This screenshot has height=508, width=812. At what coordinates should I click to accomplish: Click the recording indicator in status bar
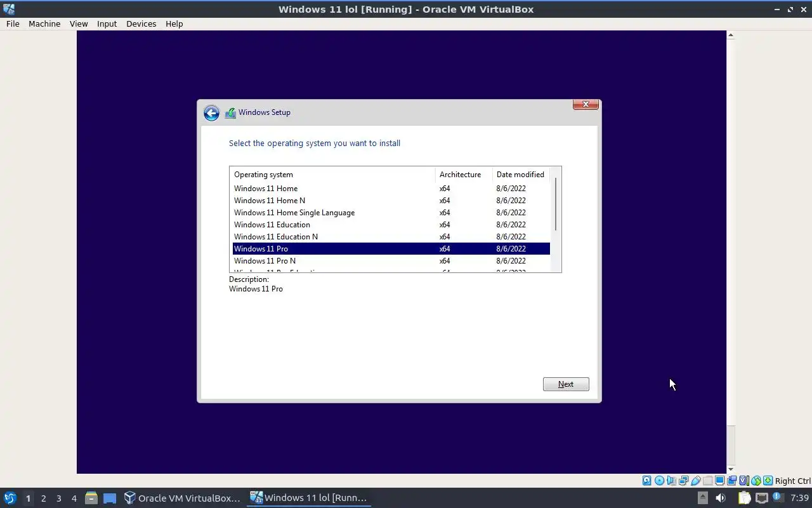pos(731,481)
